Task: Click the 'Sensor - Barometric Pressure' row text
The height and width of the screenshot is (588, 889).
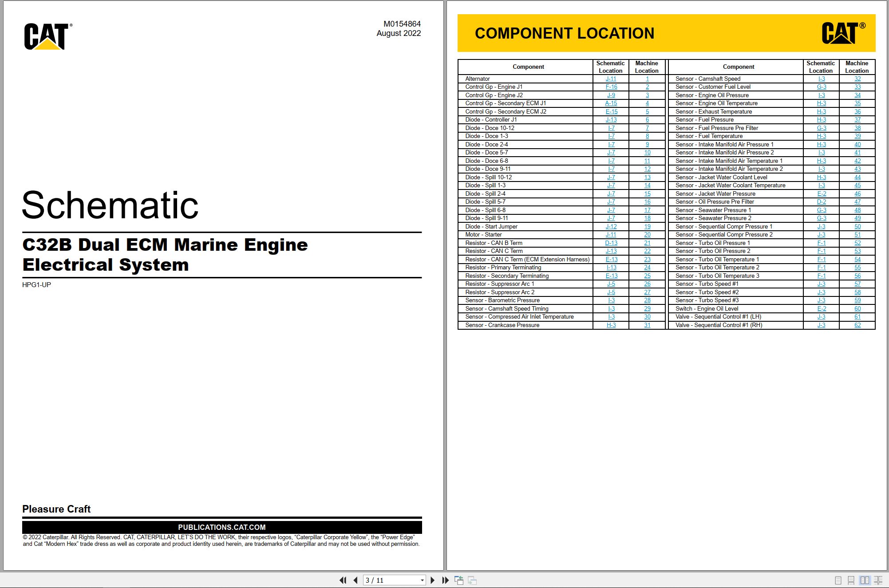Action: point(502,300)
